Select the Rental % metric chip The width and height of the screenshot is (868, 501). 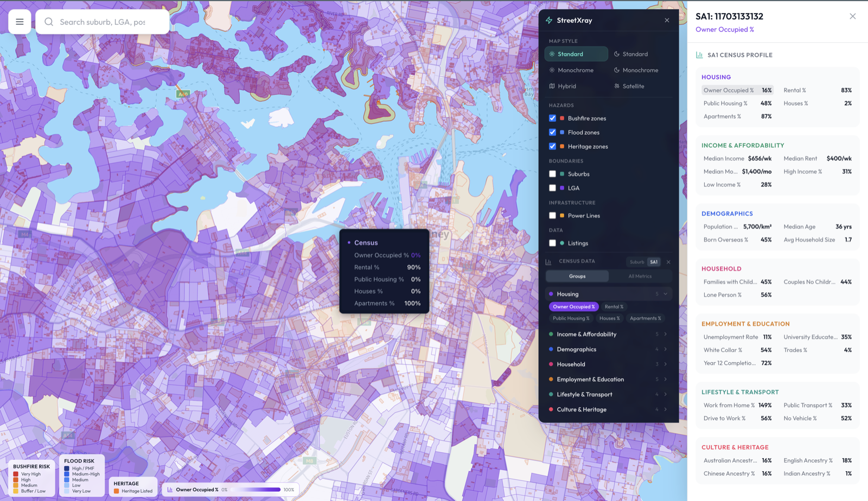coord(614,306)
